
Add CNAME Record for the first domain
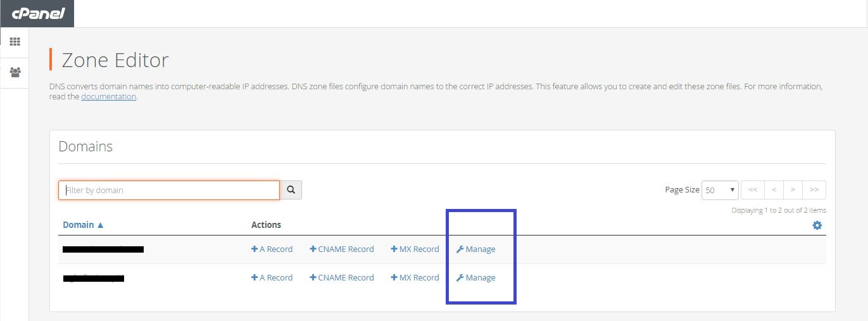[342, 249]
